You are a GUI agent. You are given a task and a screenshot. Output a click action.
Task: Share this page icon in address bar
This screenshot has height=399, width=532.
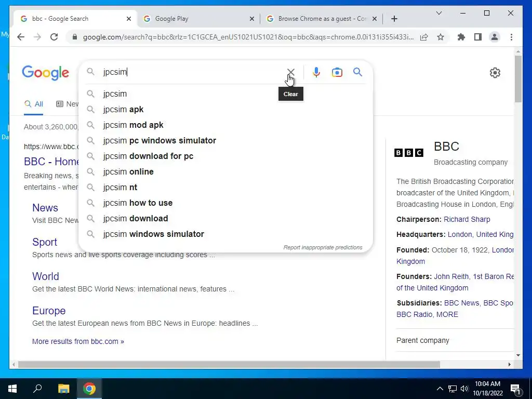(424, 37)
